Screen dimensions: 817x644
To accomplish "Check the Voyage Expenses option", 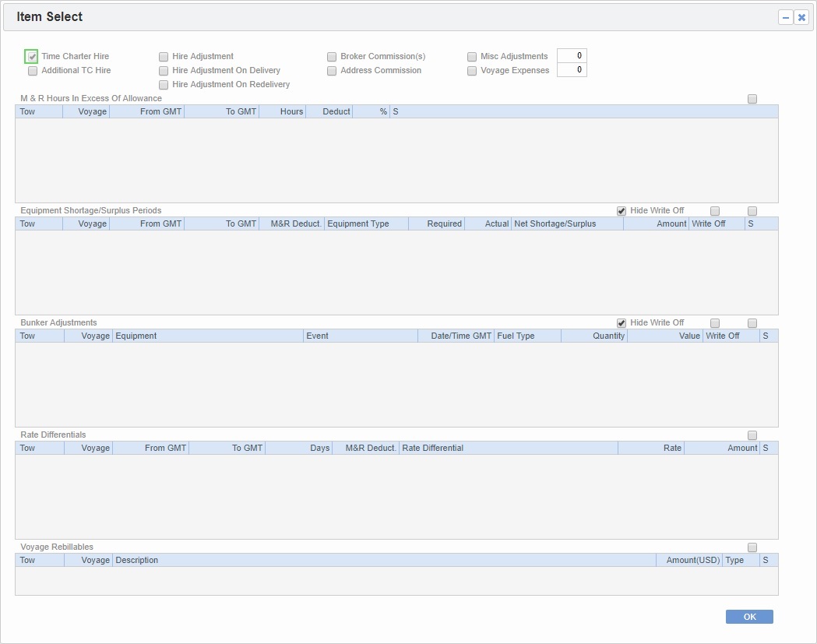I will pos(472,70).
